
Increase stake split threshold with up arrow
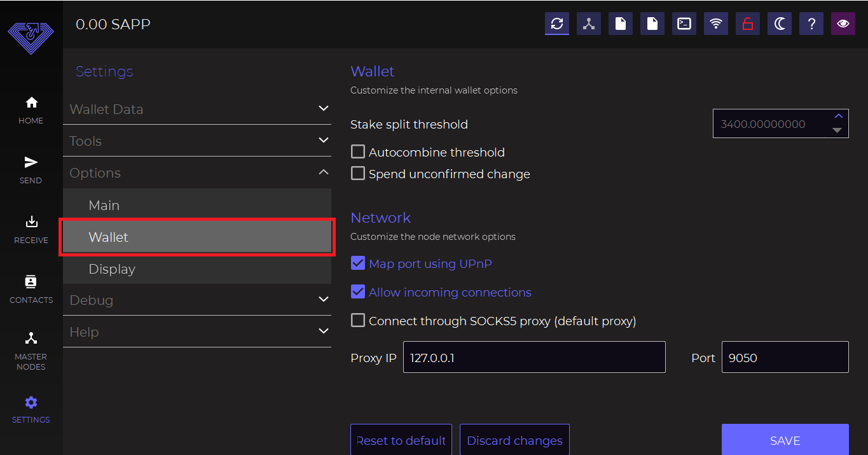(x=838, y=116)
